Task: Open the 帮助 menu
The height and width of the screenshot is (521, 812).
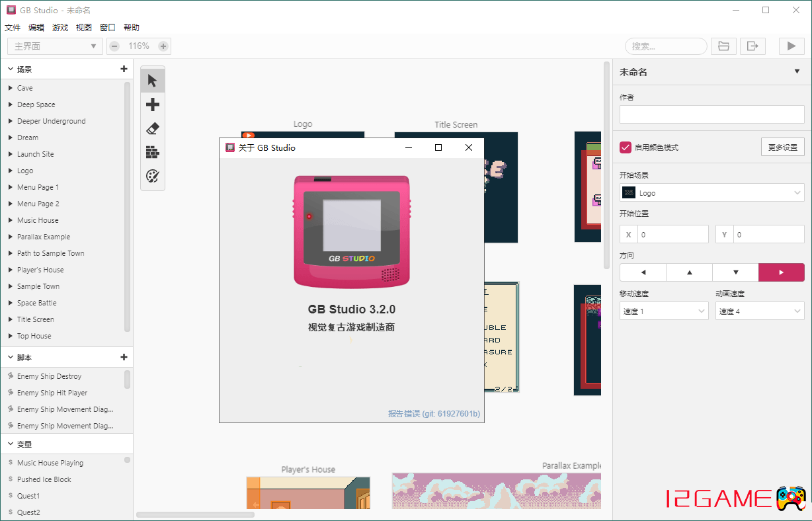Action: (x=132, y=27)
